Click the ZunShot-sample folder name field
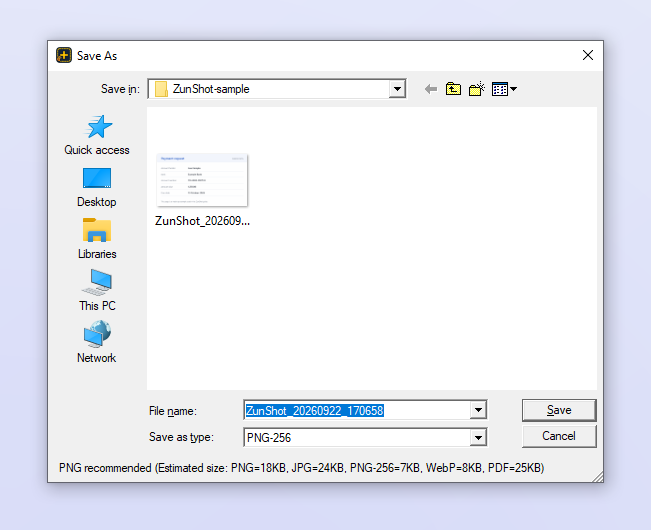 [x=269, y=89]
